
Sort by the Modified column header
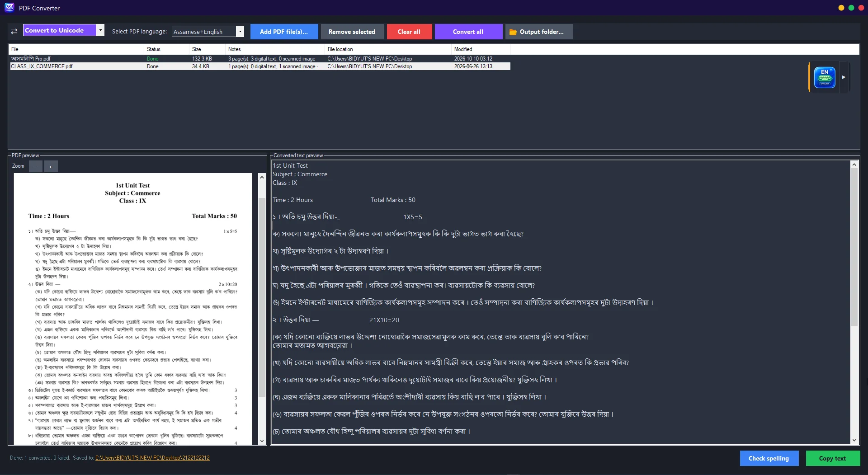(x=481, y=49)
